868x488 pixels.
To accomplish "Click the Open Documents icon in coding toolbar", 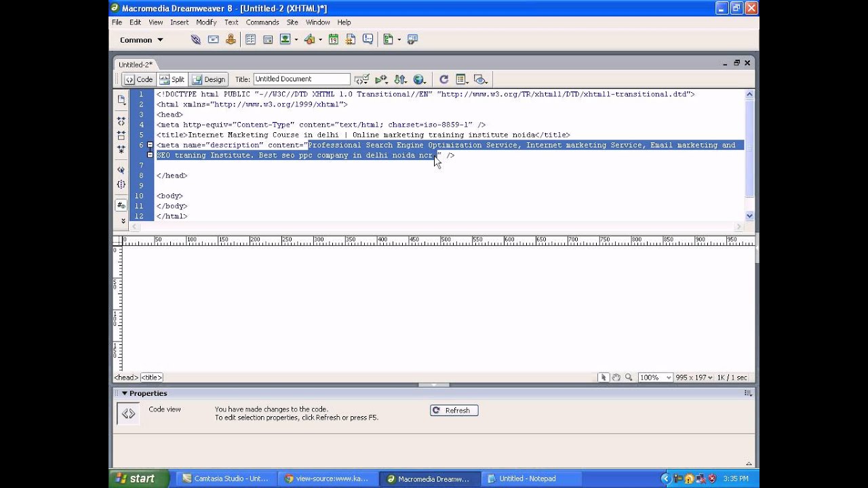I will [121, 100].
